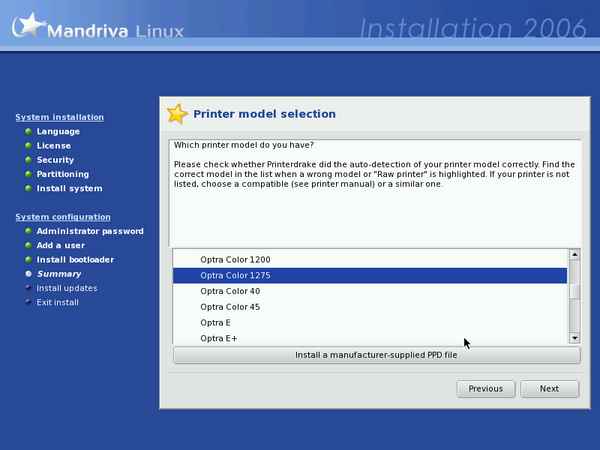Click the Exit install step
The height and width of the screenshot is (450, 600).
pos(57,302)
